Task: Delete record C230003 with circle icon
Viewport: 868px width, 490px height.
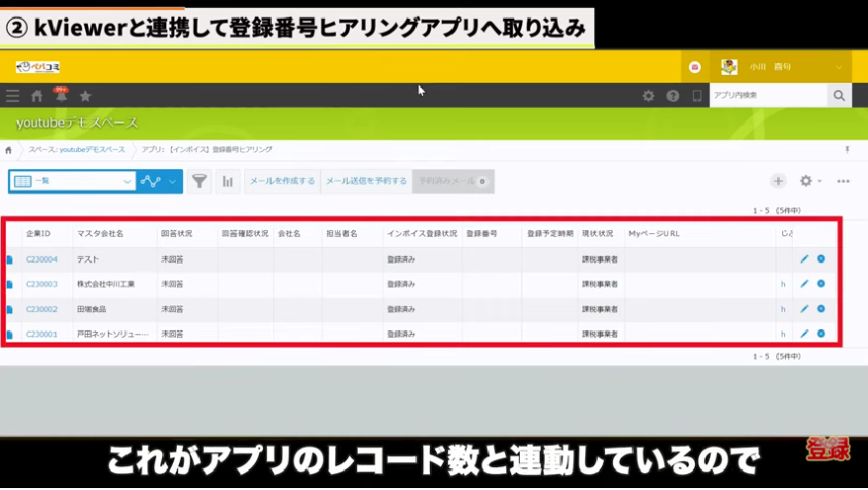Action: [x=821, y=284]
